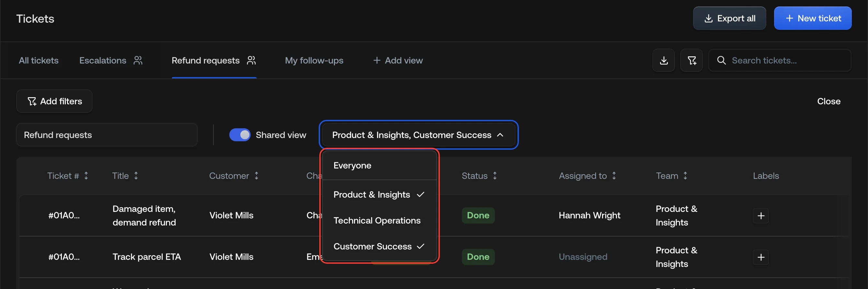
Task: Click the Export all button
Action: 729,18
